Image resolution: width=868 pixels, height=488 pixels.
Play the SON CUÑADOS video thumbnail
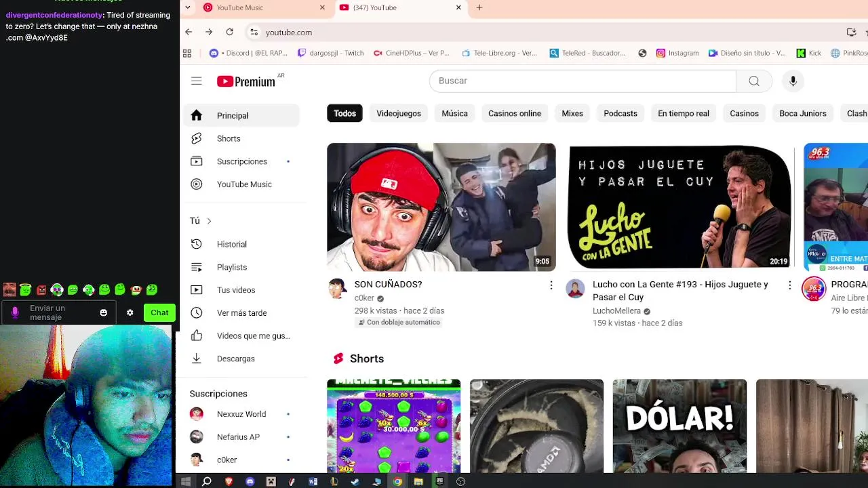coord(441,207)
